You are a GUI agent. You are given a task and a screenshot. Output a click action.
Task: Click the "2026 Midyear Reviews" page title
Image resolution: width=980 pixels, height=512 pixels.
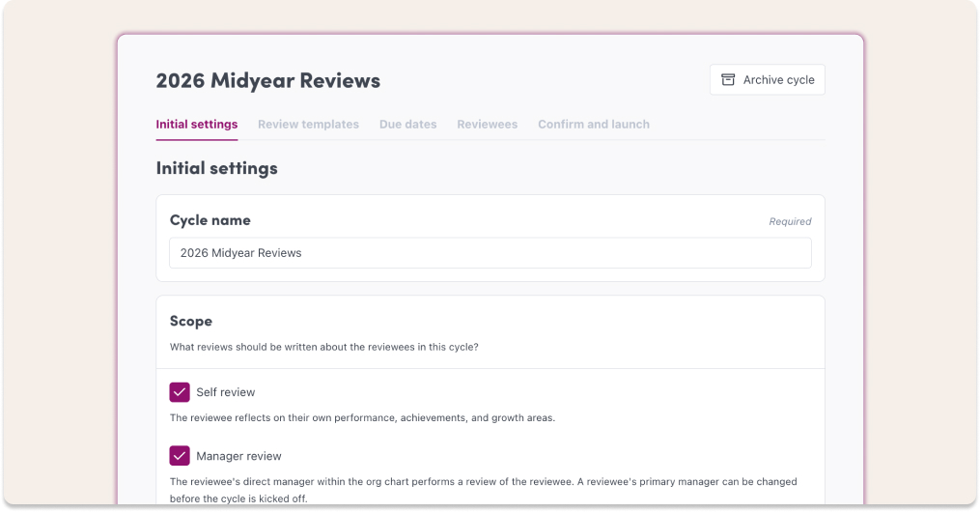[x=267, y=80]
